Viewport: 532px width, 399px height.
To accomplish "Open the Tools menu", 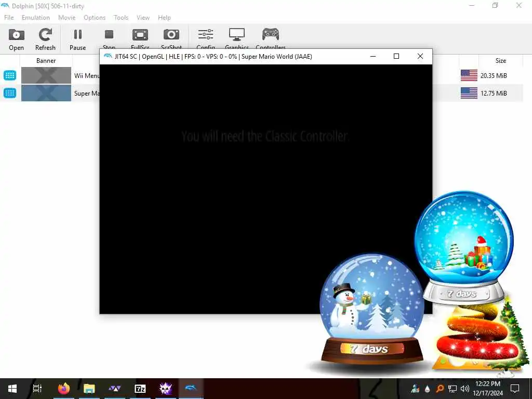I will pyautogui.click(x=121, y=18).
